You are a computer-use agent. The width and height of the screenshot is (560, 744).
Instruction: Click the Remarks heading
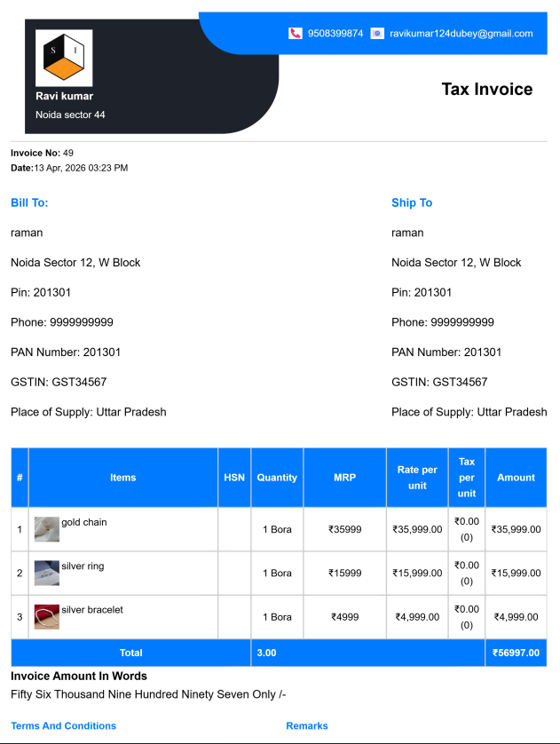click(x=307, y=726)
